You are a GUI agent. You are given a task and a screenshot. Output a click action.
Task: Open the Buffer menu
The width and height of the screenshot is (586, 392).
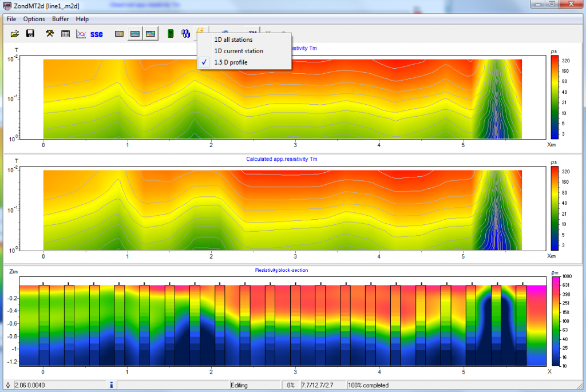coord(60,19)
